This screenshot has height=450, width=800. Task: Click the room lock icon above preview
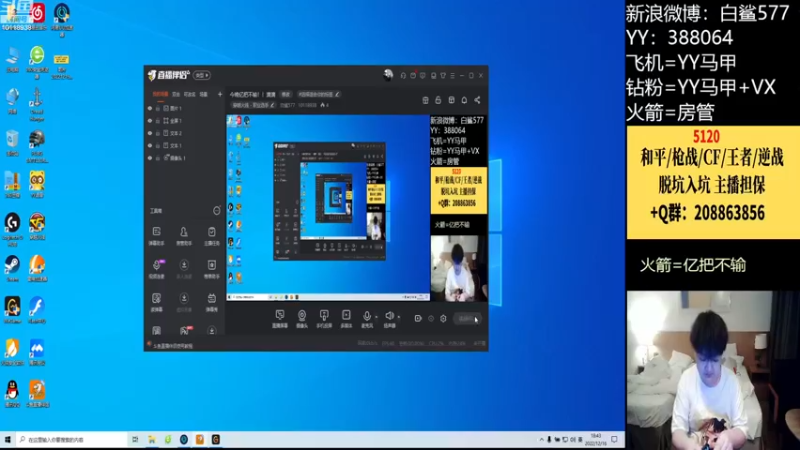pyautogui.click(x=438, y=100)
